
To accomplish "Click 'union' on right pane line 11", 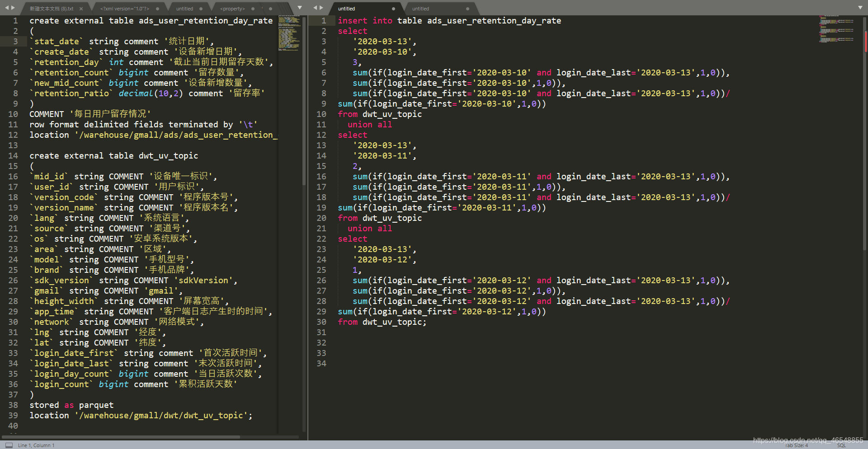I will click(360, 125).
